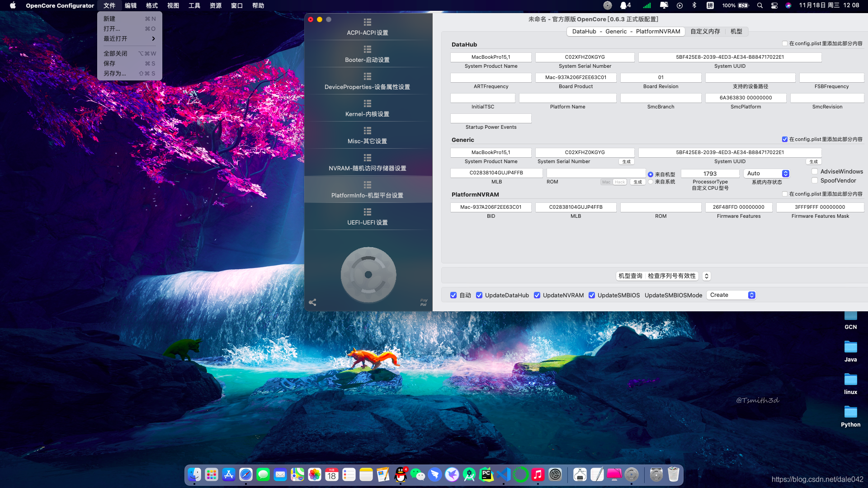This screenshot has height=488, width=868.
Task: Click the Generic ROM input field
Action: point(596,173)
